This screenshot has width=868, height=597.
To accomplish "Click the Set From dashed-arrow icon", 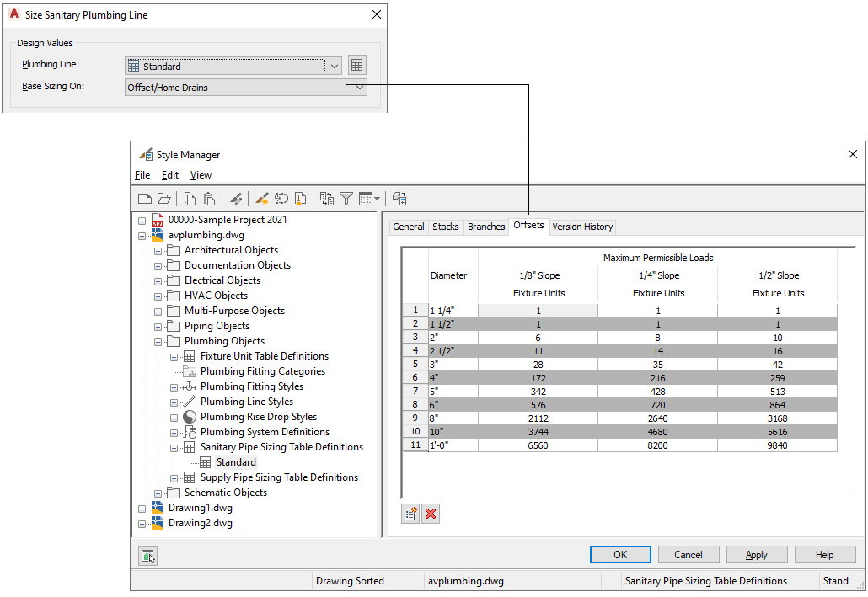I will pos(281,199).
